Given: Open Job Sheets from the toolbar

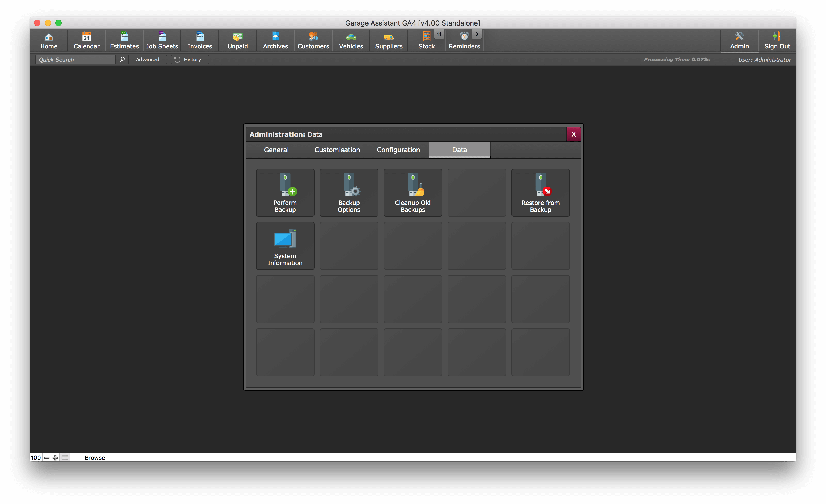Looking at the screenshot, I should [x=162, y=40].
